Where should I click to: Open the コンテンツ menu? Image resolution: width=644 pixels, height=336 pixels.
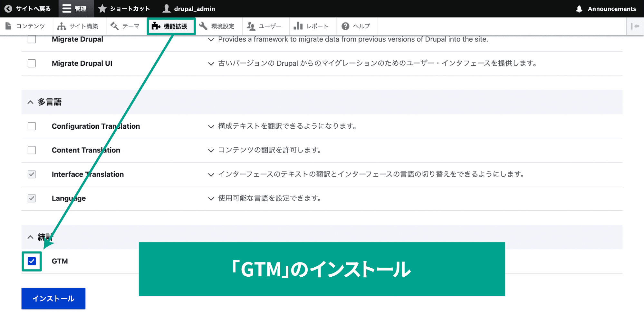pos(26,26)
